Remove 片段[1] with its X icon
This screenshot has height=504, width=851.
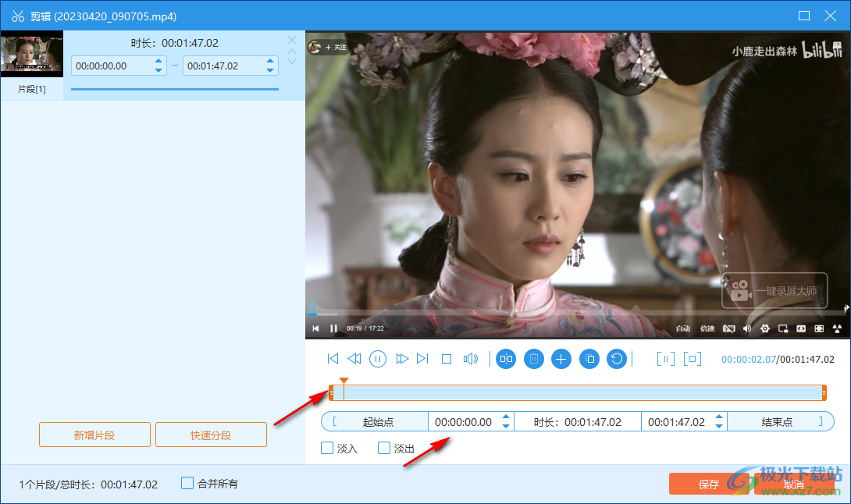(292, 40)
